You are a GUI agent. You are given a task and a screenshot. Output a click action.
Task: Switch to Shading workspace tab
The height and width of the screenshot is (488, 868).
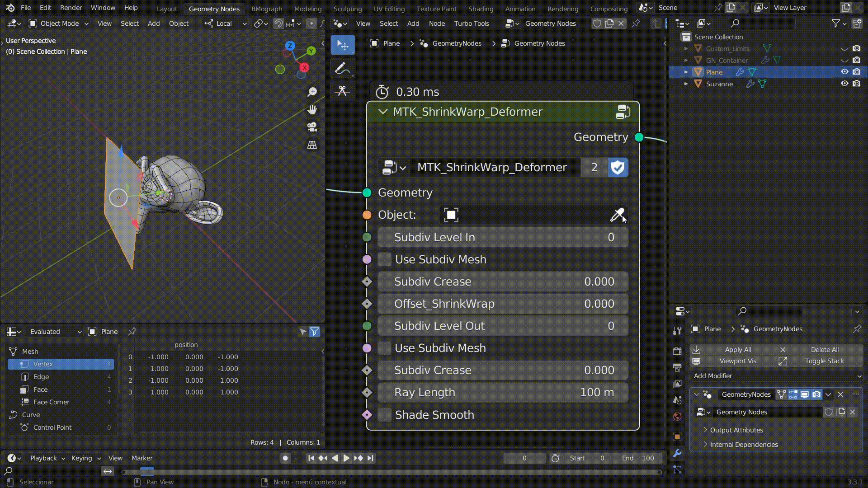click(x=481, y=9)
